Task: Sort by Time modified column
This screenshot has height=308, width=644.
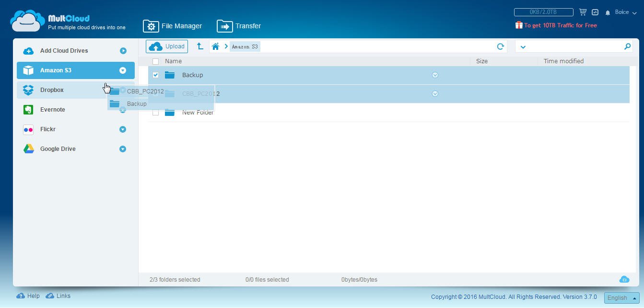Action: click(563, 61)
